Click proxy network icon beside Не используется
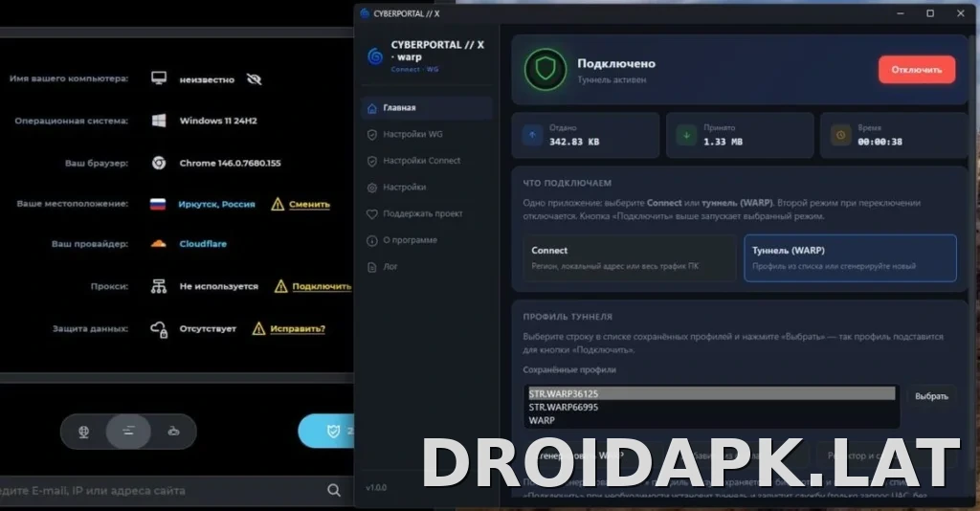The height and width of the screenshot is (511, 980). (x=159, y=286)
